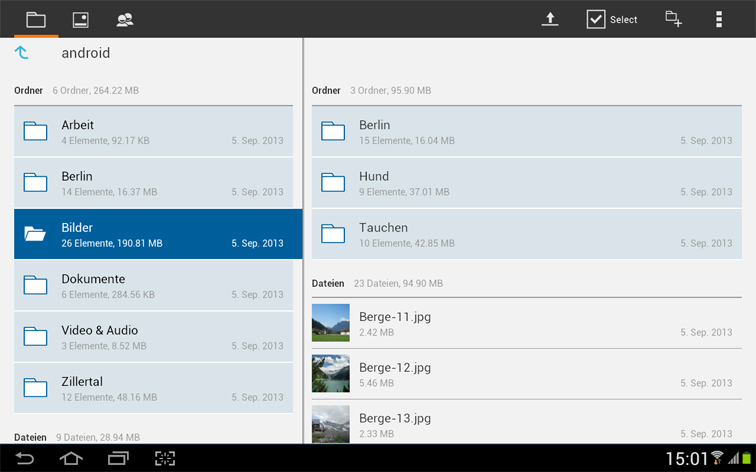Click the '5.46 MB' size under Berge-12.jpg
This screenshot has height=472, width=756.
(377, 383)
